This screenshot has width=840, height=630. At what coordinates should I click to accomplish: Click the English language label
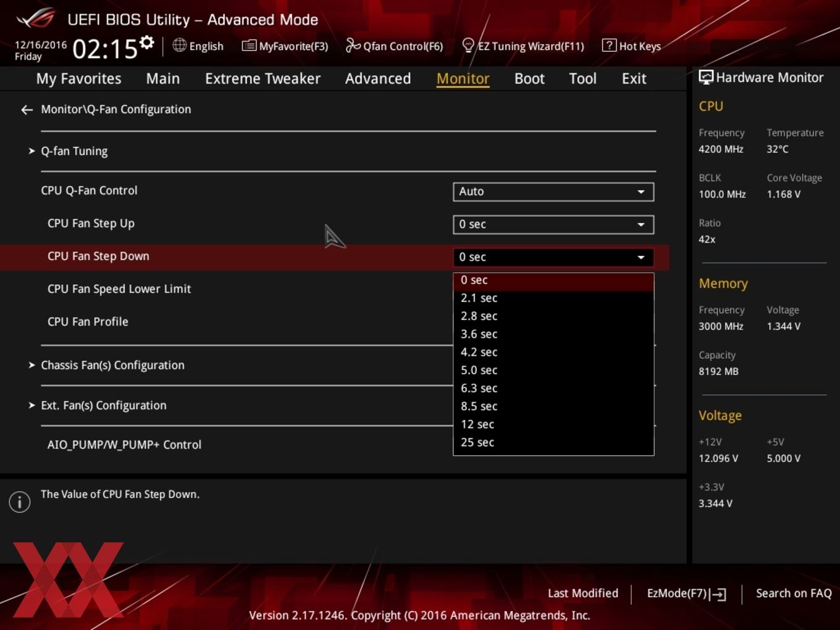pos(206,46)
